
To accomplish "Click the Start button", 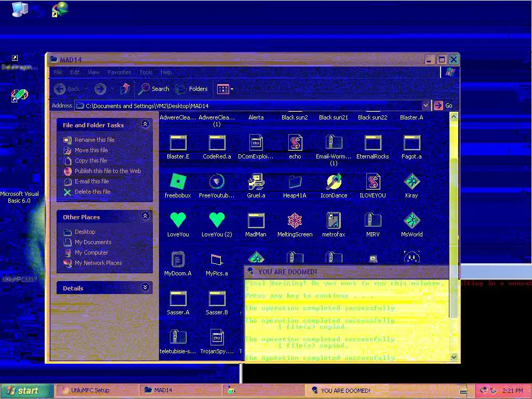I will click(26, 391).
